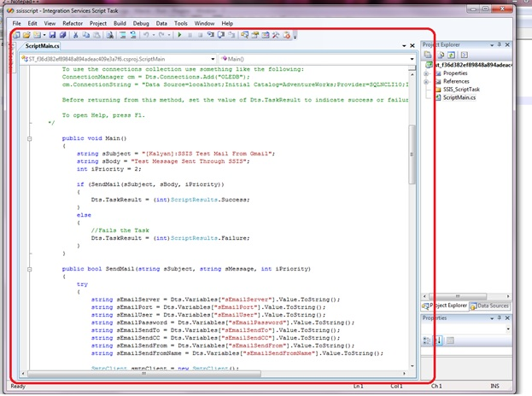The height and width of the screenshot is (396, 532).
Task: Open the Data menu
Action: [161, 23]
